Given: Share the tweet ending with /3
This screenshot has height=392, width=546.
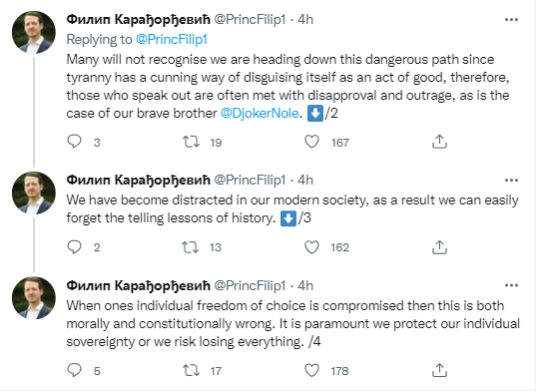Looking at the screenshot, I should [x=439, y=247].
